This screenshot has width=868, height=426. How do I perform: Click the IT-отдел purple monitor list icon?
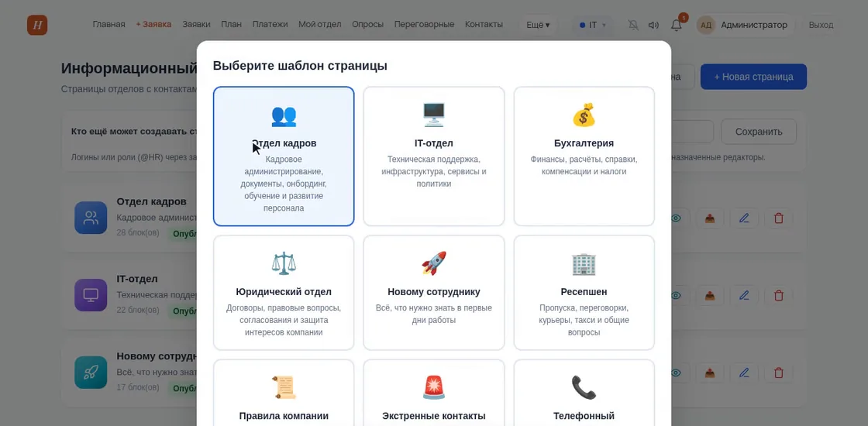coord(91,295)
